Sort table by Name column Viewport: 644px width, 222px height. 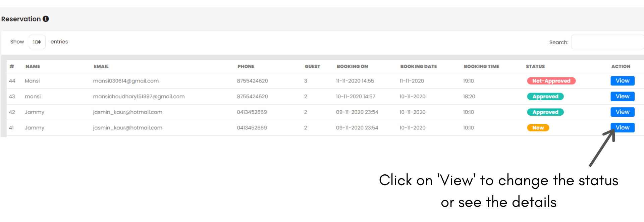click(x=33, y=66)
